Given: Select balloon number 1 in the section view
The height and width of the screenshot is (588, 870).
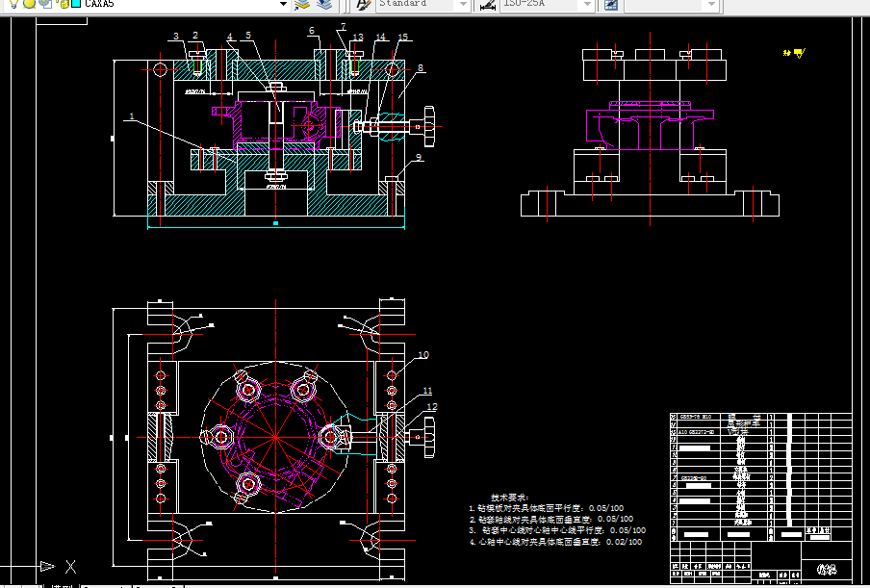Looking at the screenshot, I should [132, 115].
